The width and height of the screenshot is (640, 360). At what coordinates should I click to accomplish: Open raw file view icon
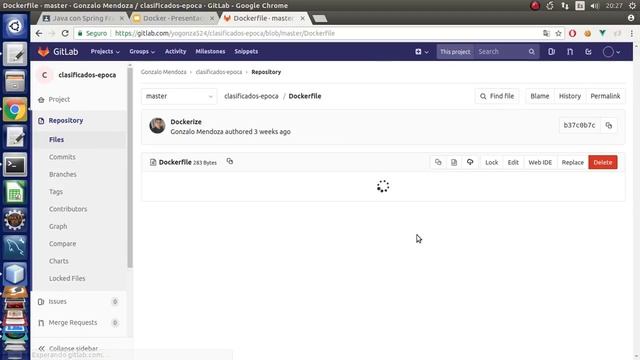tap(454, 162)
